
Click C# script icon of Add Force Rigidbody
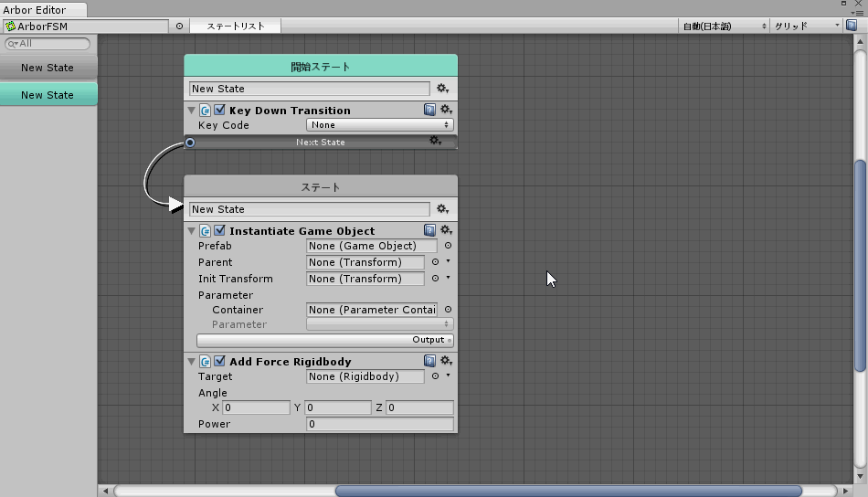(x=206, y=362)
